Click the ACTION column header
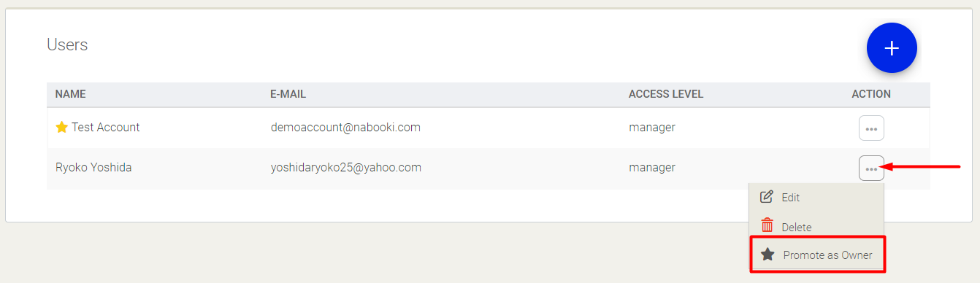Image resolution: width=980 pixels, height=283 pixels. (x=871, y=94)
